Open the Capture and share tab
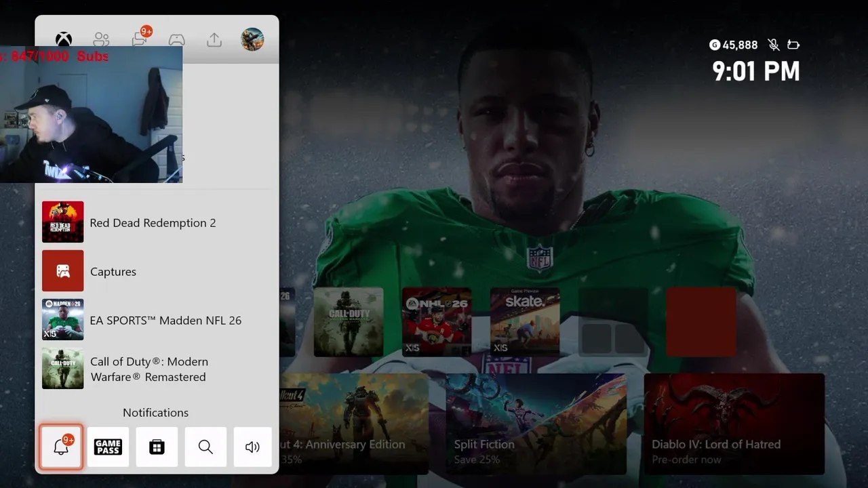 point(214,39)
